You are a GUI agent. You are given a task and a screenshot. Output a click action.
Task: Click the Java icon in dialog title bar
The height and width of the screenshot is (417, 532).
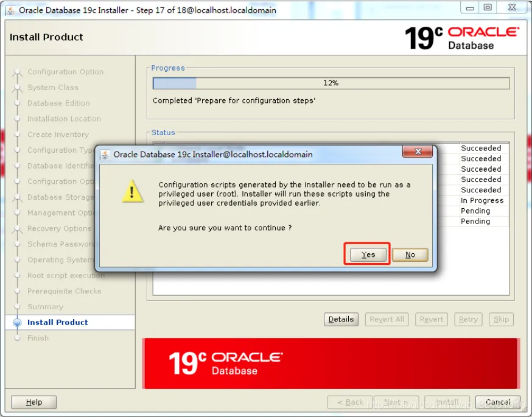pyautogui.click(x=105, y=155)
